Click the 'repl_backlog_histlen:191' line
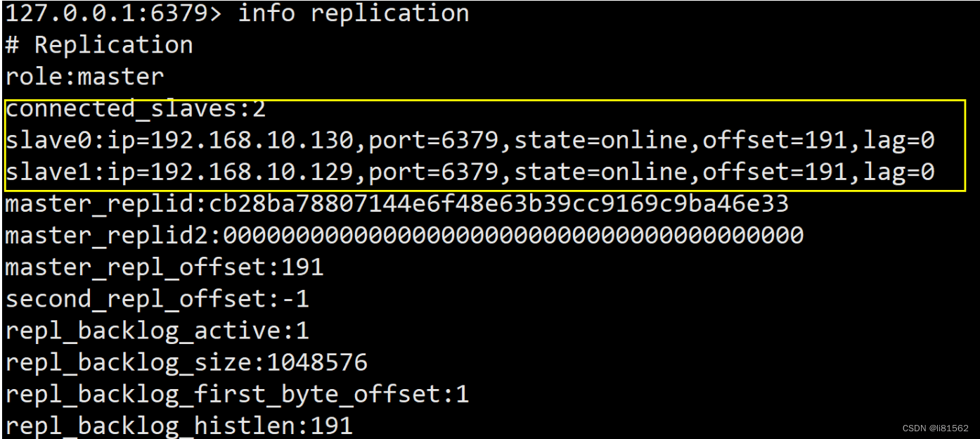This screenshot has height=439, width=980. (179, 426)
